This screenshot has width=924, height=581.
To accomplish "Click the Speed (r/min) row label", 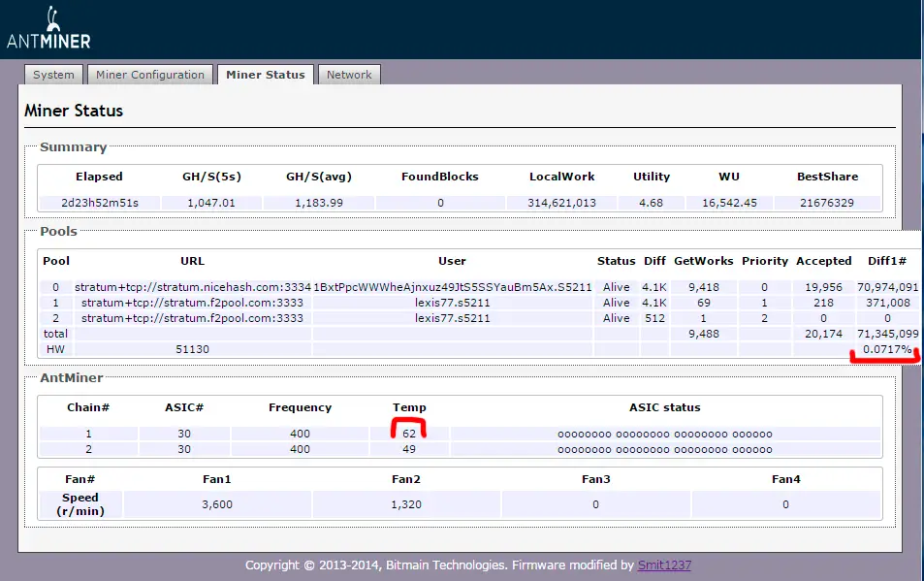I will tap(80, 504).
